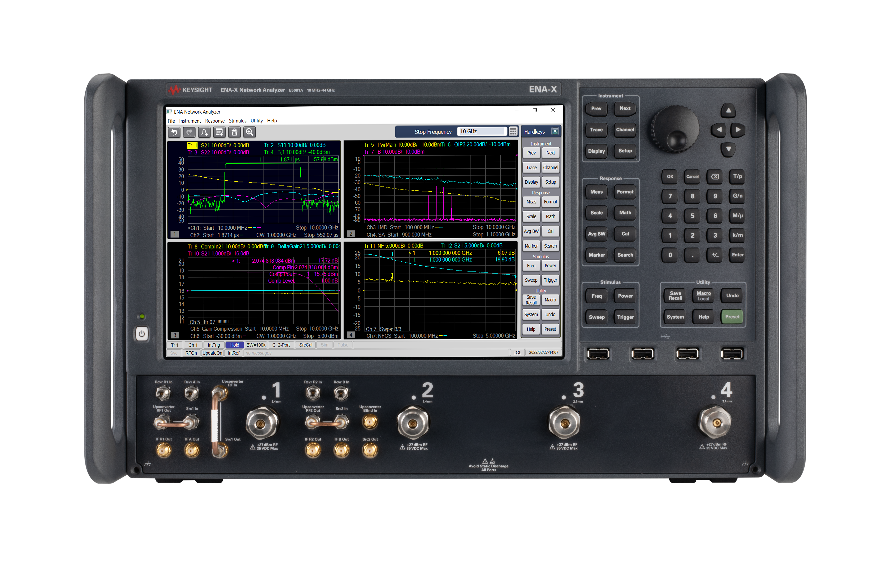Screen dimensions: 882x588
Task: Click the add channel toolbar icon
Action: tap(219, 132)
